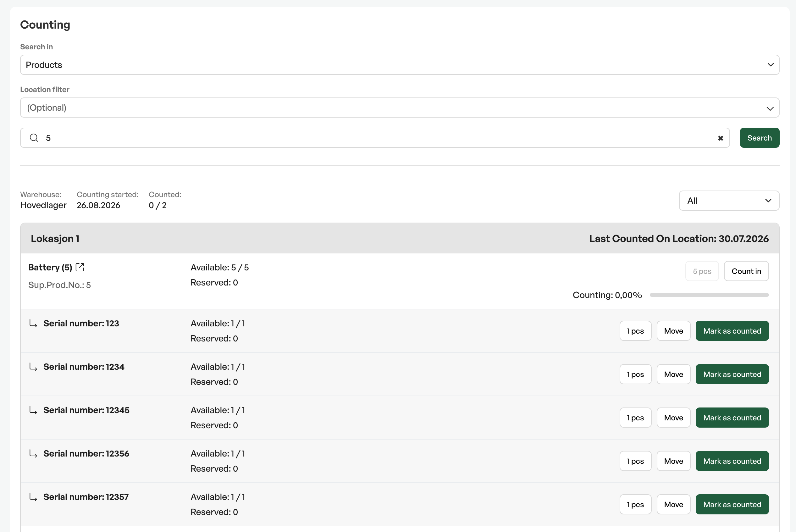Click the Battery (5) product name
796x532 pixels.
click(50, 267)
